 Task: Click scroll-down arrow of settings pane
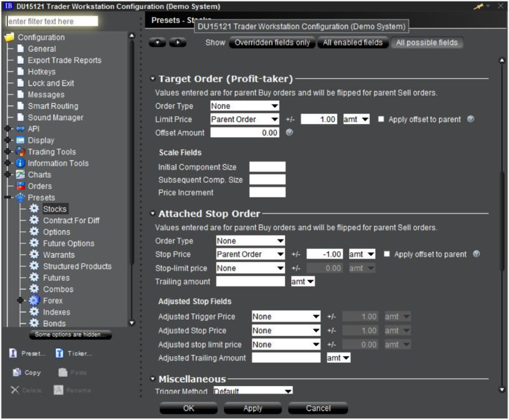tap(502, 389)
